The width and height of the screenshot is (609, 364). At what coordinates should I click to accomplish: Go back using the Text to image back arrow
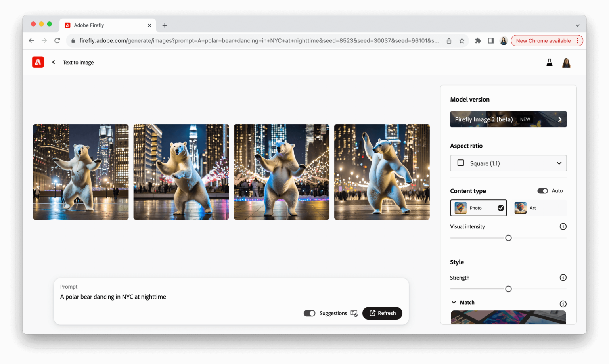(x=54, y=62)
